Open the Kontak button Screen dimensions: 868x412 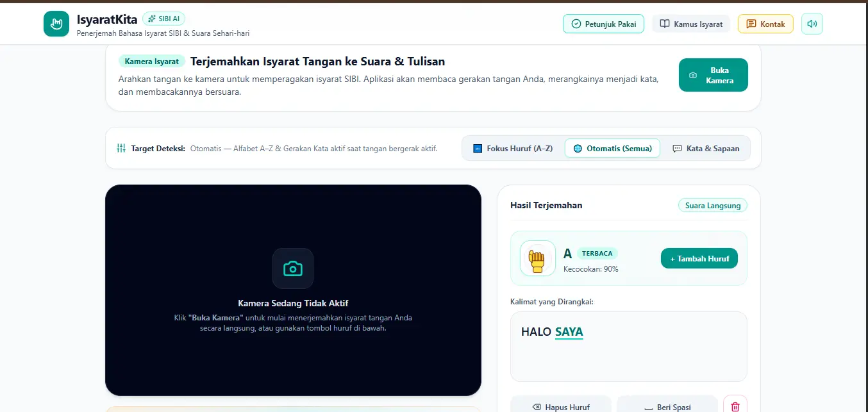765,24
